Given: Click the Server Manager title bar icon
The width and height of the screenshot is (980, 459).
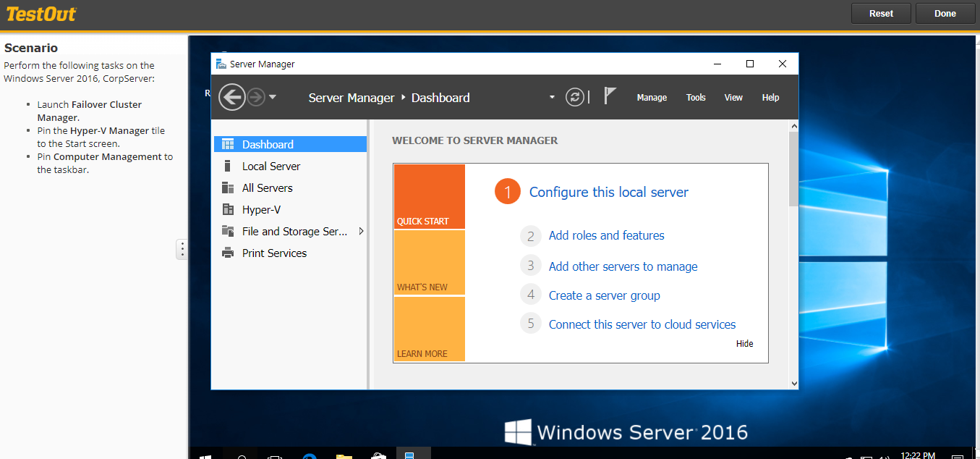Looking at the screenshot, I should point(221,64).
